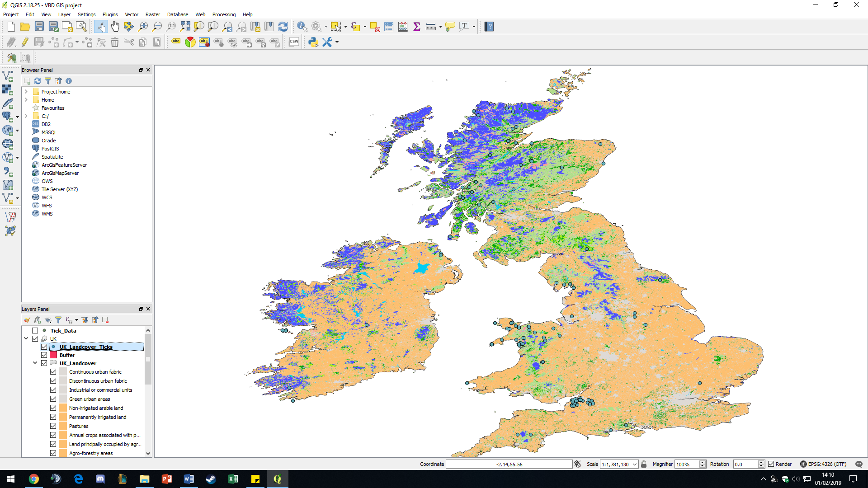Uncheck Continuous urban fabric class
The height and width of the screenshot is (488, 868).
(x=53, y=372)
